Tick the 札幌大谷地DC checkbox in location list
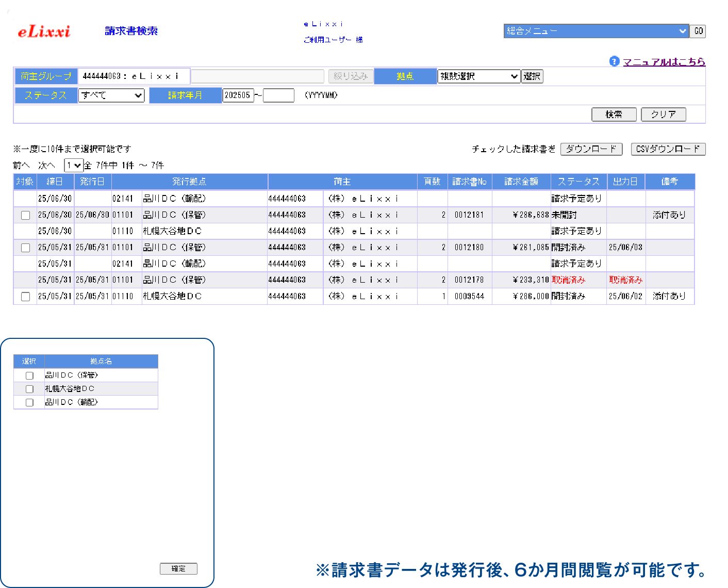The height and width of the screenshot is (588, 728). 29,389
